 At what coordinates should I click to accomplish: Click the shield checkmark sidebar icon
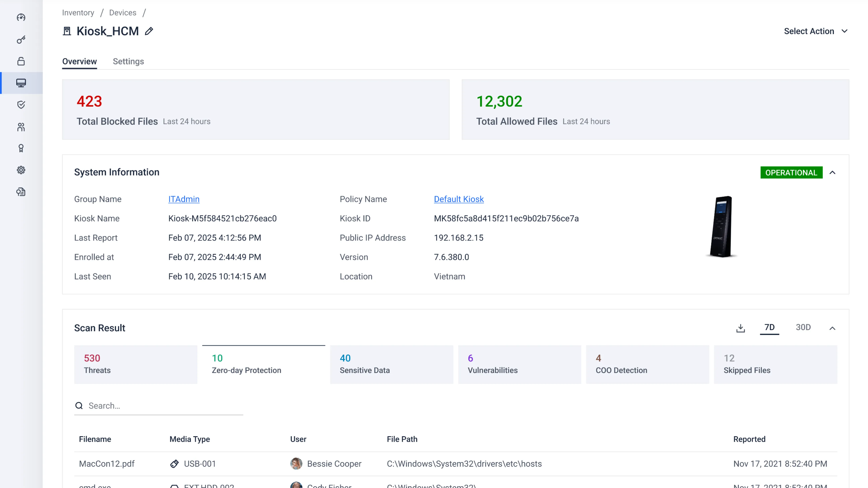click(21, 105)
